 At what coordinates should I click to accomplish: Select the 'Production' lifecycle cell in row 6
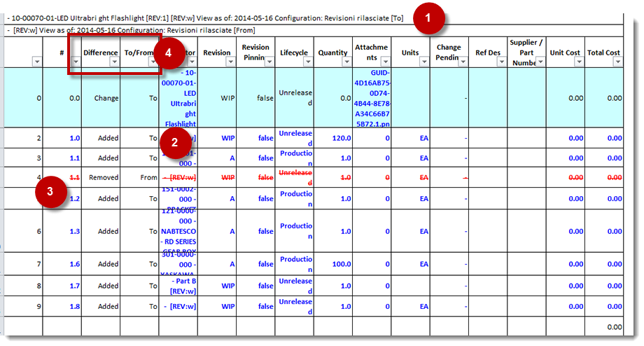[295, 231]
